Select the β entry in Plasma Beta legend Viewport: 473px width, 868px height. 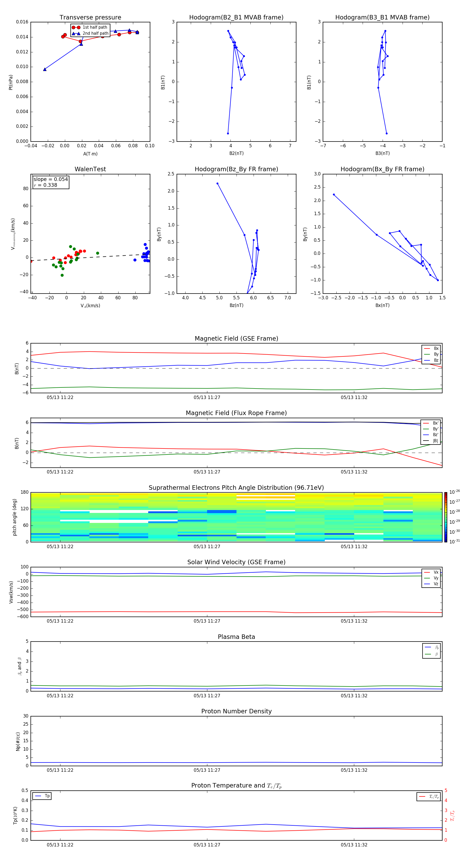431,654
